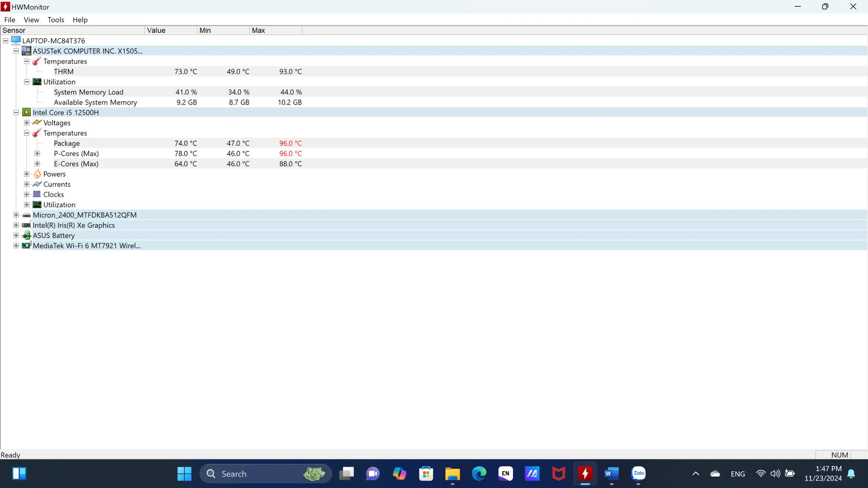This screenshot has width=868, height=488.
Task: Open the notification bell
Action: [851, 474]
